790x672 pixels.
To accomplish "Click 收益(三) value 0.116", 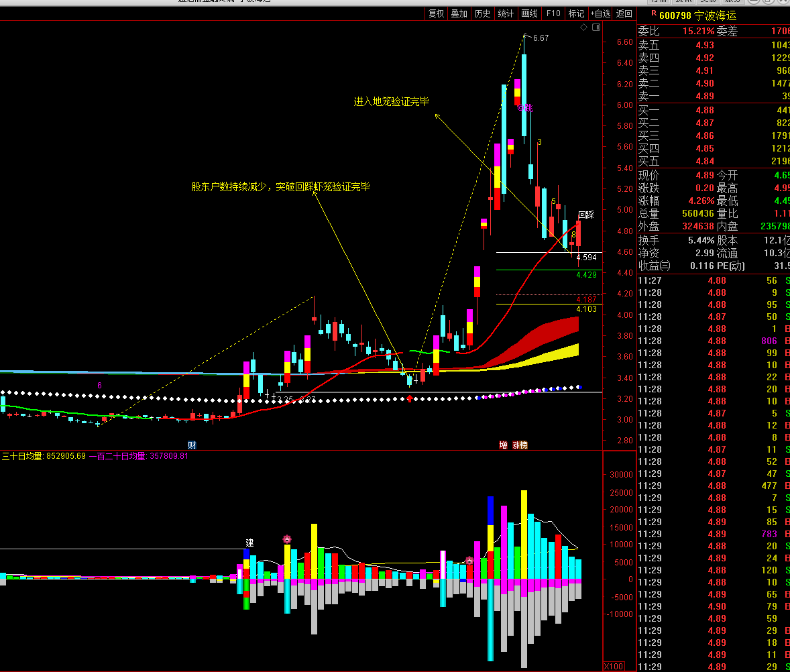I will [702, 266].
